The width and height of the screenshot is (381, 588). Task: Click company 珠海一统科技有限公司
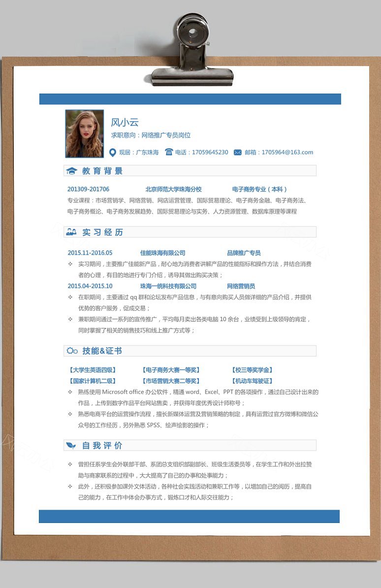(168, 286)
